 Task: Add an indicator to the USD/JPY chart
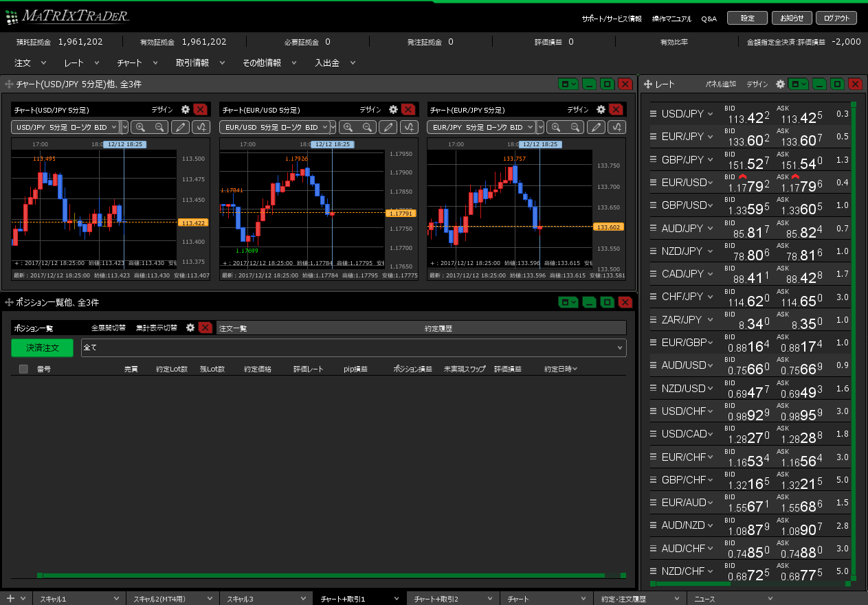(x=201, y=127)
